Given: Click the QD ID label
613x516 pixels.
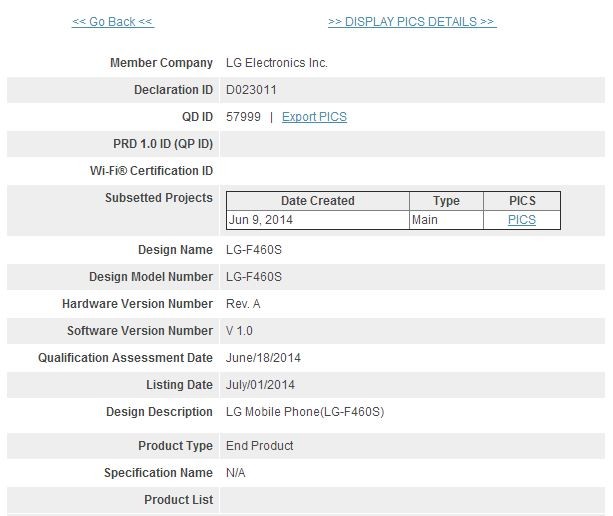Looking at the screenshot, I should tap(197, 117).
